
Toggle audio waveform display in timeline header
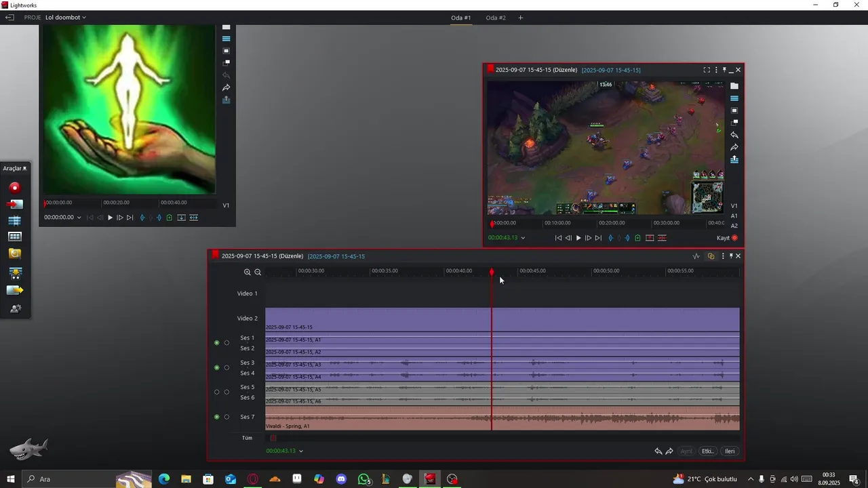pyautogui.click(x=696, y=256)
